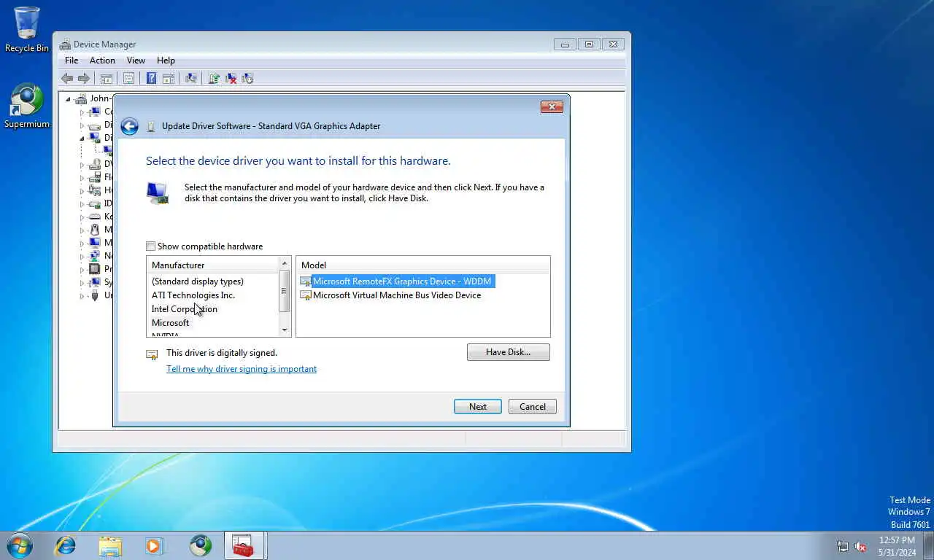Open the File menu in Device Manager
Image resolution: width=934 pixels, height=560 pixels.
[72, 61]
